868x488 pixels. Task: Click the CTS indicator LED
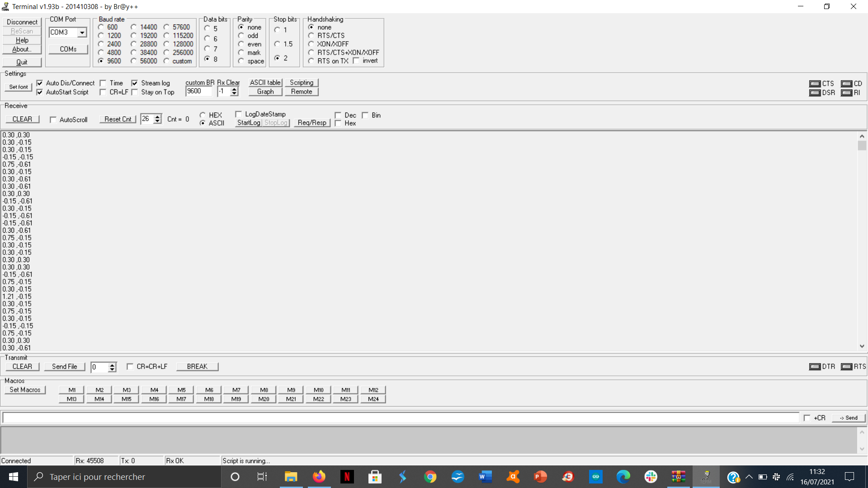pos(815,84)
